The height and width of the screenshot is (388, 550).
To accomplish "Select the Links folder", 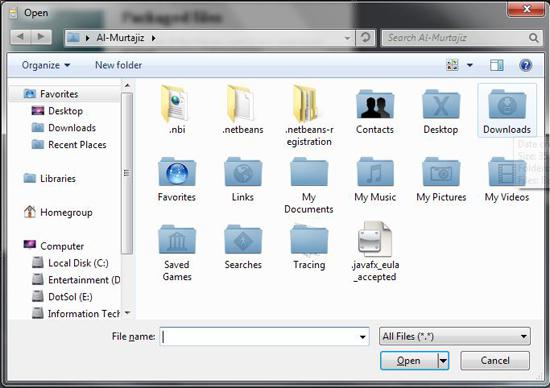I will click(243, 179).
